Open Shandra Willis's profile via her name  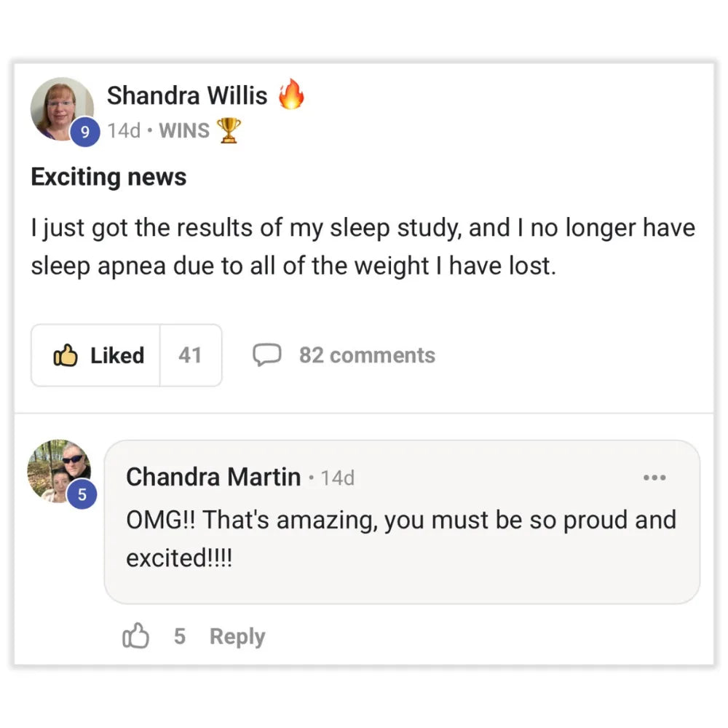pos(187,95)
